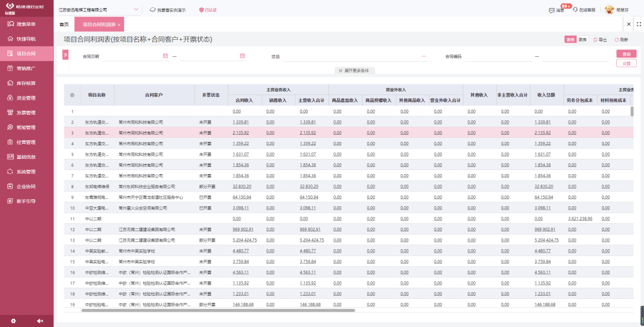Click the vertical table scrollbar
The image size is (644, 327).
click(x=632, y=111)
